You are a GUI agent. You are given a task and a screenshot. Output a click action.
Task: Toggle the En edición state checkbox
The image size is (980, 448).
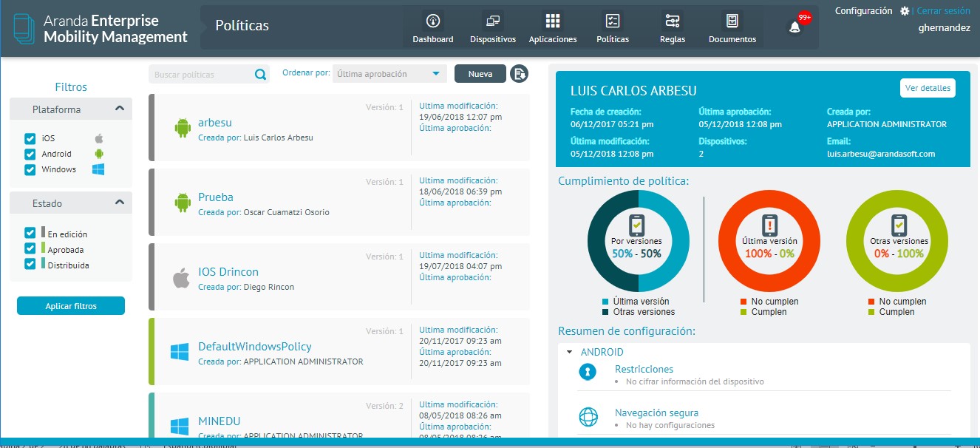pyautogui.click(x=30, y=233)
